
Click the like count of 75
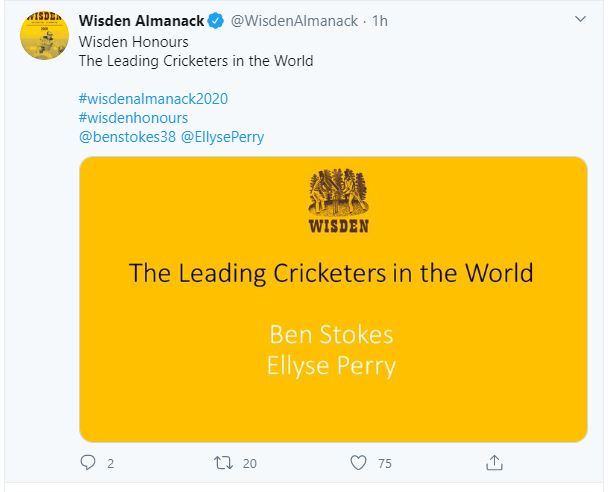point(386,463)
